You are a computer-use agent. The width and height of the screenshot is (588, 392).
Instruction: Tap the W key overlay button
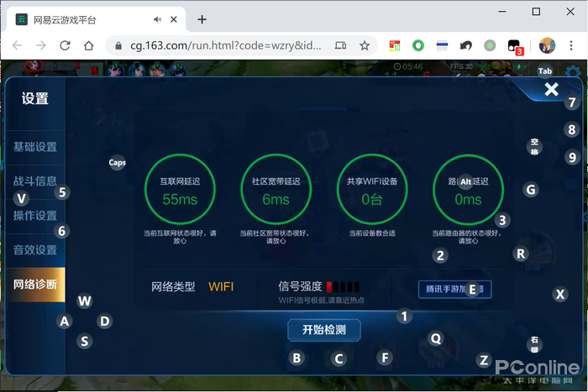[85, 301]
